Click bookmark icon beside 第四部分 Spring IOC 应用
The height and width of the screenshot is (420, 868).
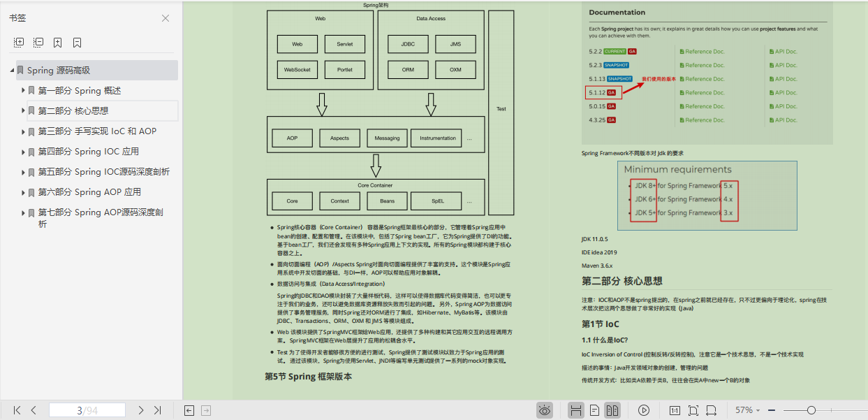pyautogui.click(x=31, y=152)
